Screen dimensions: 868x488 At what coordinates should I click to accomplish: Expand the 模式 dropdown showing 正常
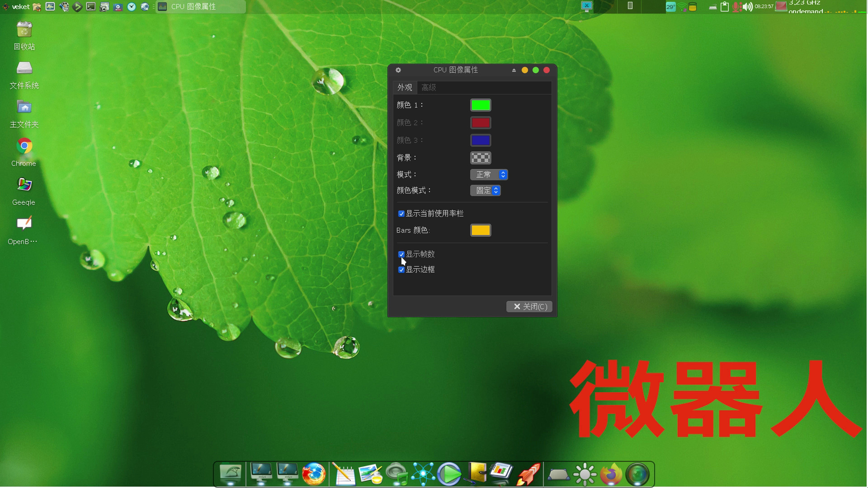(x=489, y=174)
